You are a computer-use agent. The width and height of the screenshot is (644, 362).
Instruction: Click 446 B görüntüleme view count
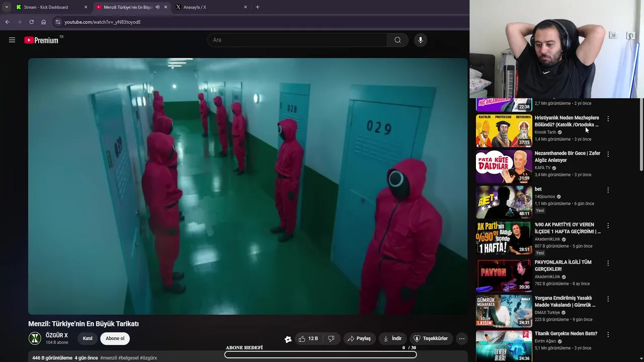[52, 358]
